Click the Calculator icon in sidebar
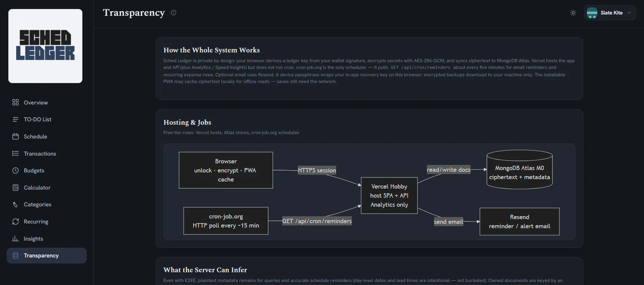Viewport: 644px width, 285px height. coord(15,188)
